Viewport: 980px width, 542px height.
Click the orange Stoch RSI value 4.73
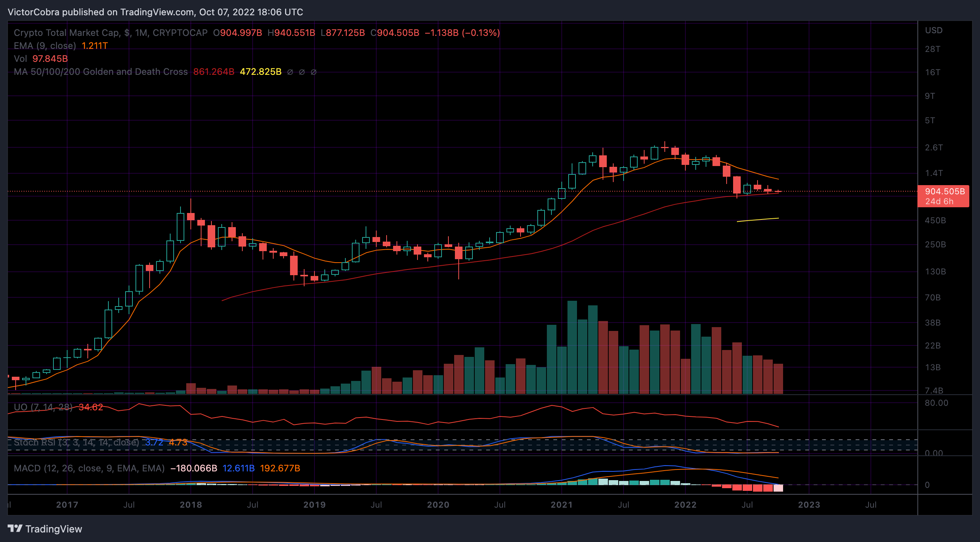[178, 442]
